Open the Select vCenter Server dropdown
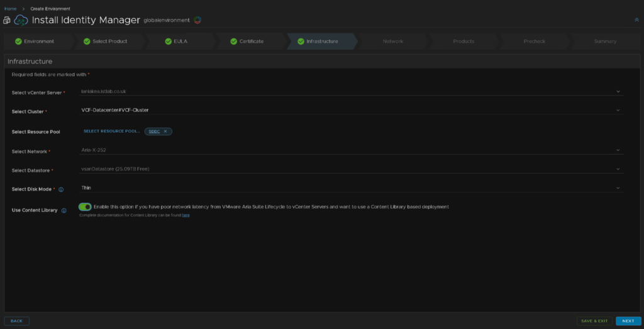 pyautogui.click(x=352, y=91)
